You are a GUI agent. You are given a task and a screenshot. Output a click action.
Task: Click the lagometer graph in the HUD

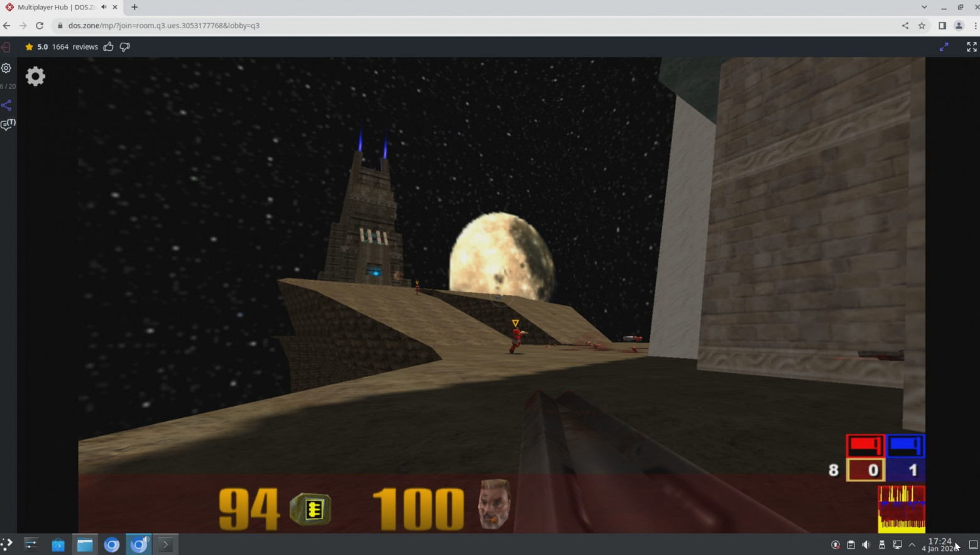coord(901,509)
